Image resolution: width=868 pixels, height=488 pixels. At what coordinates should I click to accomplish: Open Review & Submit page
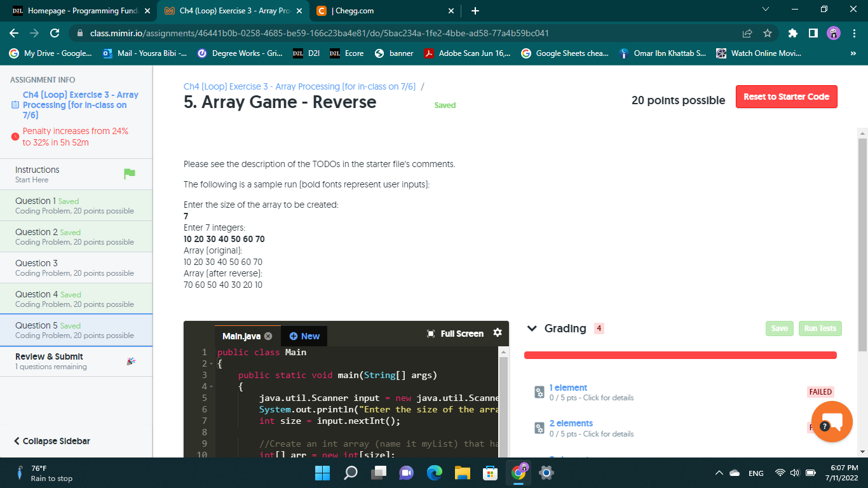pos(76,361)
